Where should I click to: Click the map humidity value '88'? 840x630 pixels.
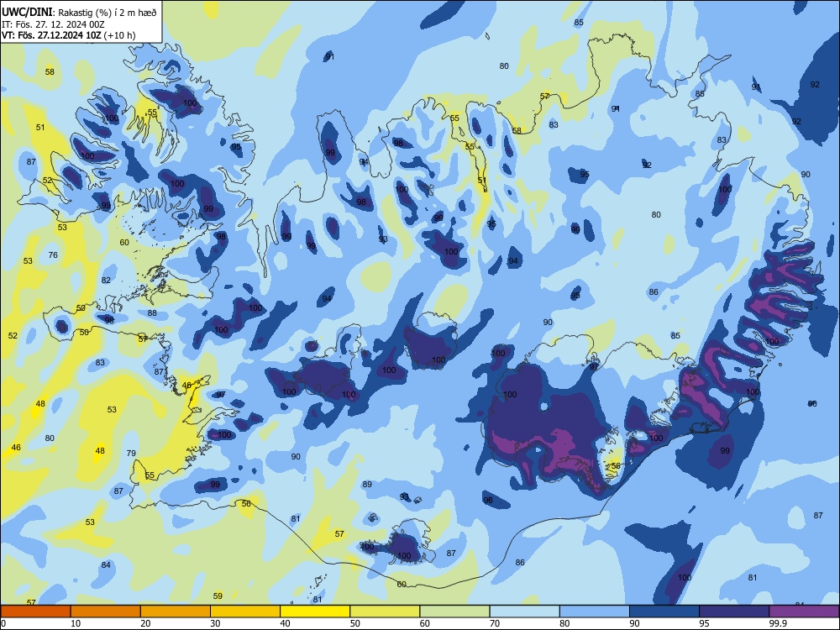pyautogui.click(x=152, y=313)
